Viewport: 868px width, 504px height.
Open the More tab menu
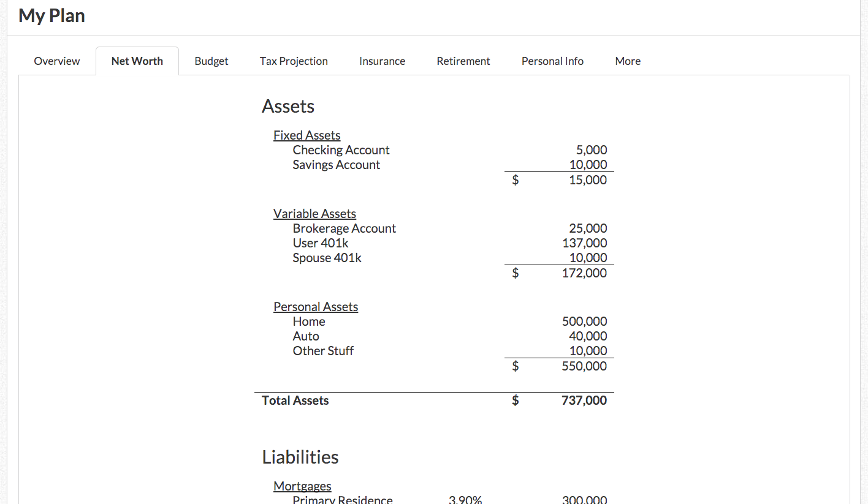(628, 61)
